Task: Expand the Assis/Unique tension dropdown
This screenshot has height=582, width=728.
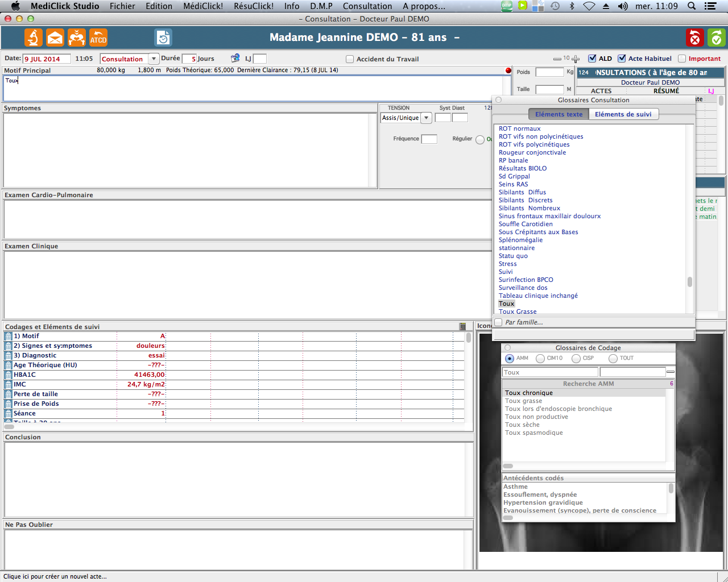Action: pos(426,118)
